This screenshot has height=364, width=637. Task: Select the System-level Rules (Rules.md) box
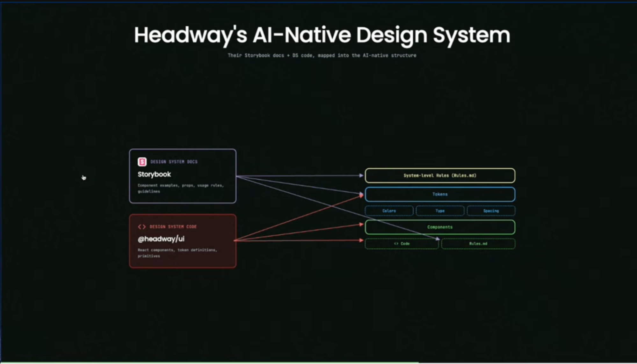(440, 175)
